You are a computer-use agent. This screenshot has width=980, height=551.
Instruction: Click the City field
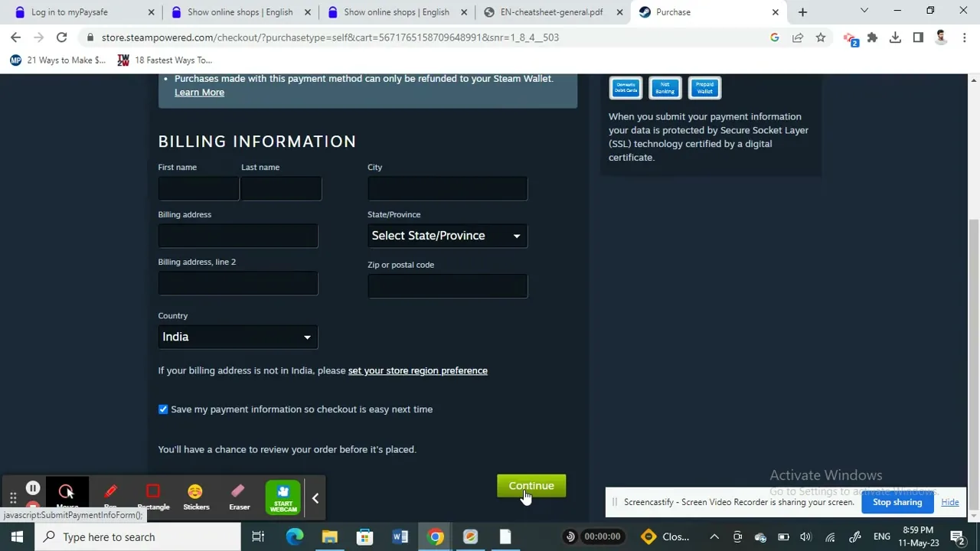[447, 188]
